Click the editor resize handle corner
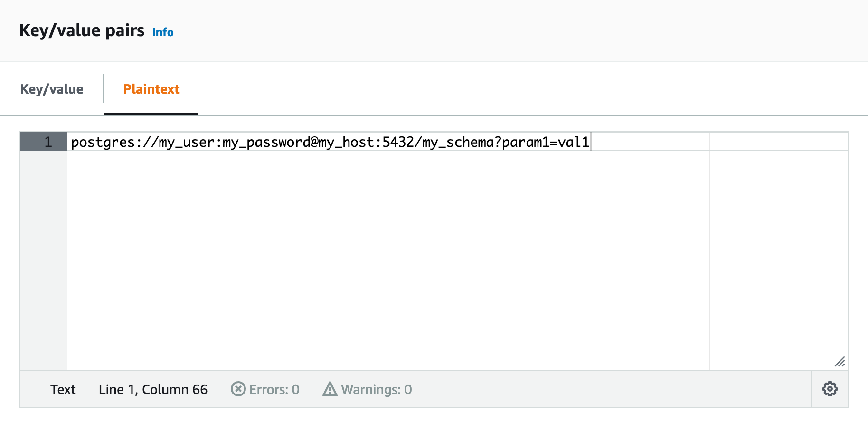The image size is (868, 423). pyautogui.click(x=840, y=362)
